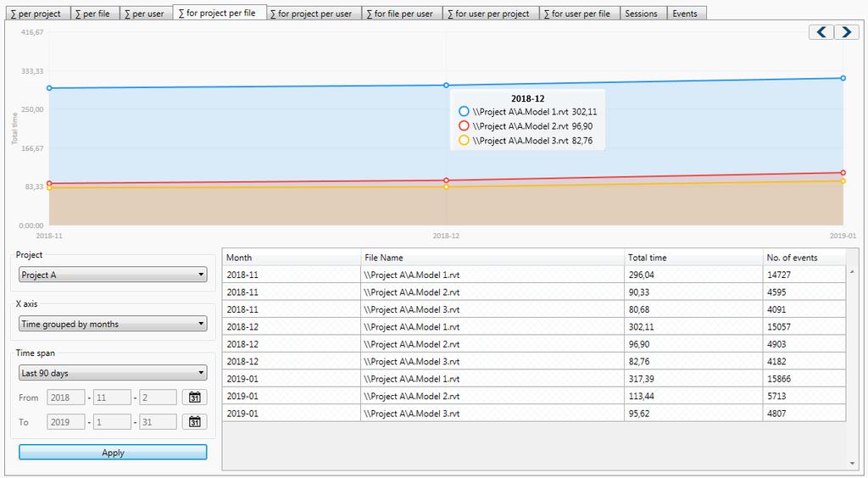The width and height of the screenshot is (868, 478).
Task: Click red legend circle for A.Model 2.rvt
Action: click(464, 125)
